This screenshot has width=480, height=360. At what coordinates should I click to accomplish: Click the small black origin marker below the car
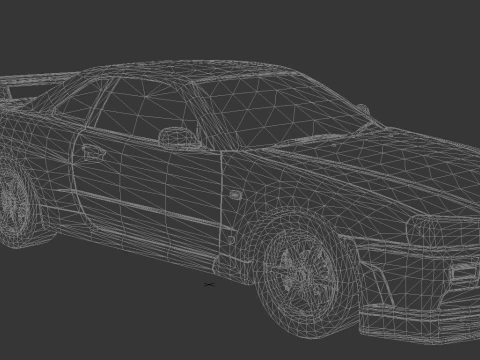click(209, 284)
